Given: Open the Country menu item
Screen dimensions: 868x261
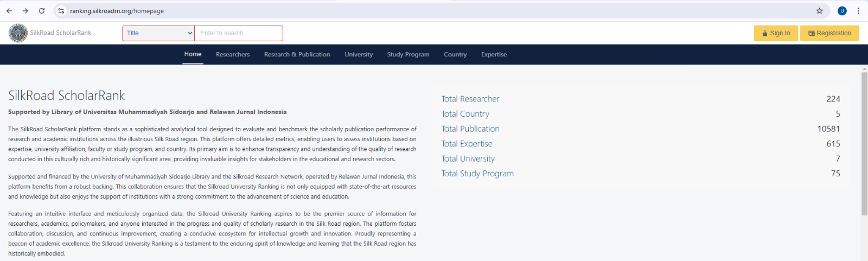Looking at the screenshot, I should (455, 54).
